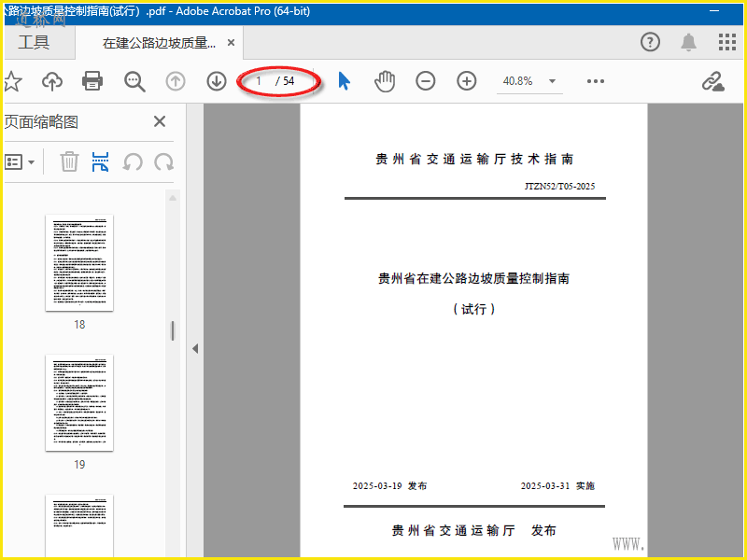The width and height of the screenshot is (747, 560).
Task: Open notifications bell
Action: [x=688, y=42]
